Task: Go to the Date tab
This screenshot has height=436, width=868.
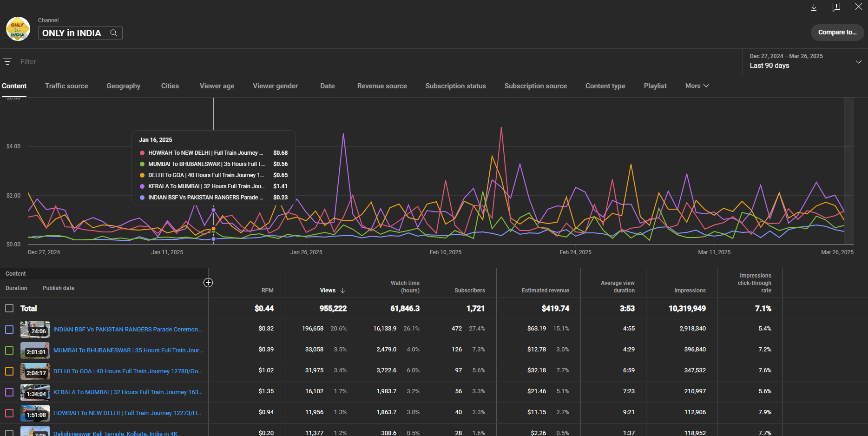Action: click(328, 86)
